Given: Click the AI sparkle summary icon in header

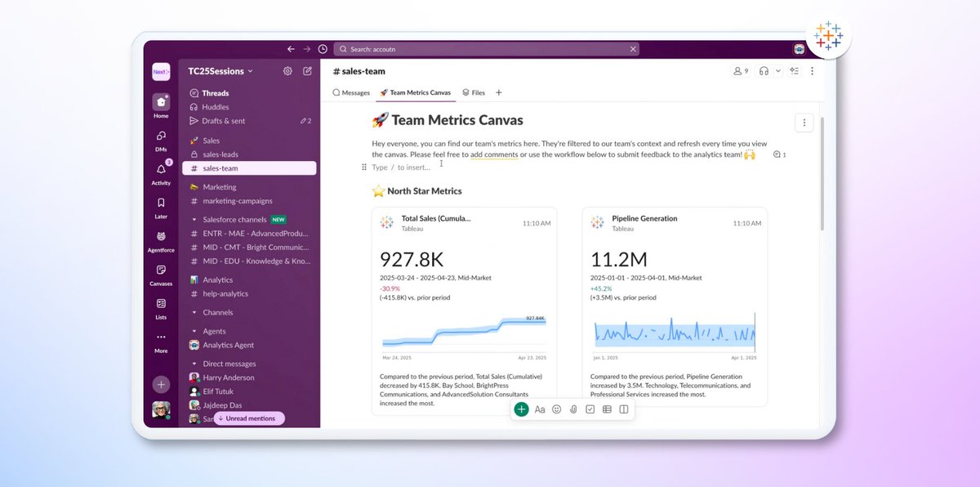Looking at the screenshot, I should (x=795, y=71).
